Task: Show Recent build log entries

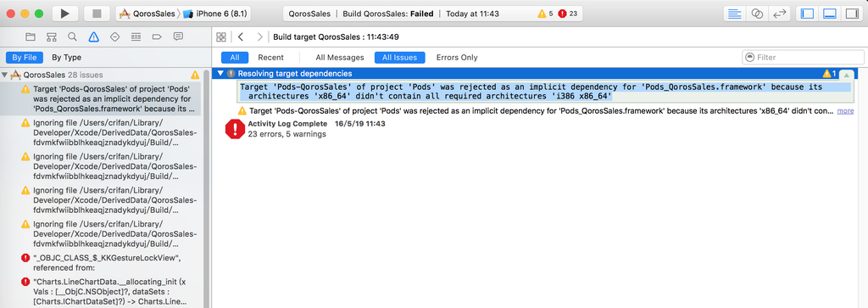Action: [270, 57]
